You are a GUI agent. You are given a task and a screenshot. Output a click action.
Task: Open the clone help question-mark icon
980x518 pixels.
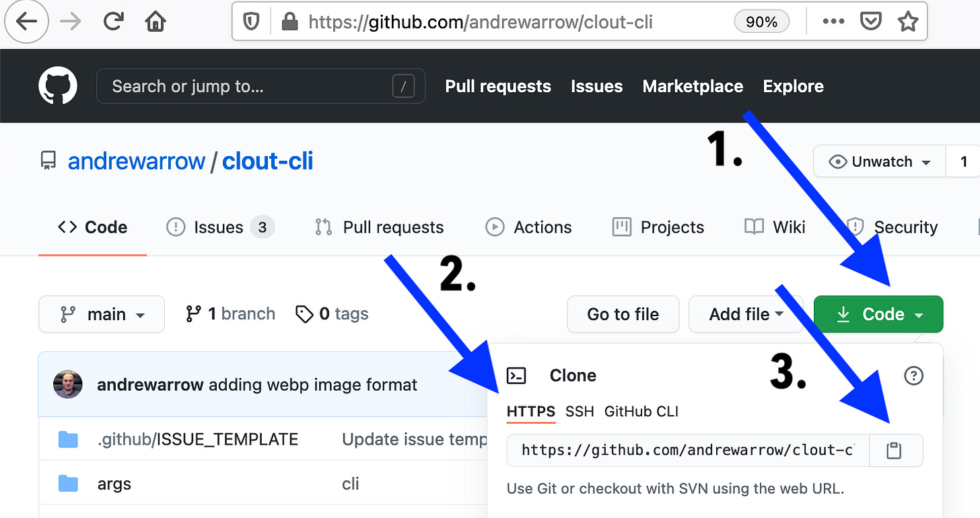pos(913,375)
